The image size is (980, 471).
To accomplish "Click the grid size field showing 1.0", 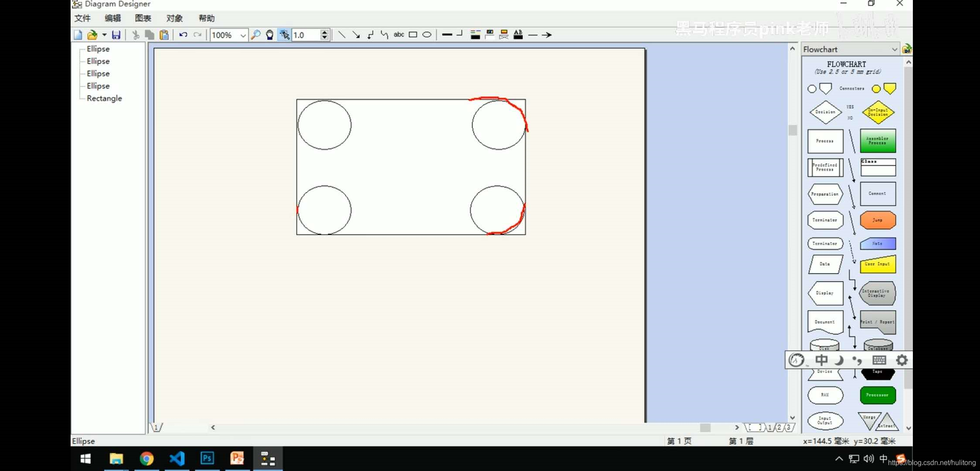I will coord(306,35).
